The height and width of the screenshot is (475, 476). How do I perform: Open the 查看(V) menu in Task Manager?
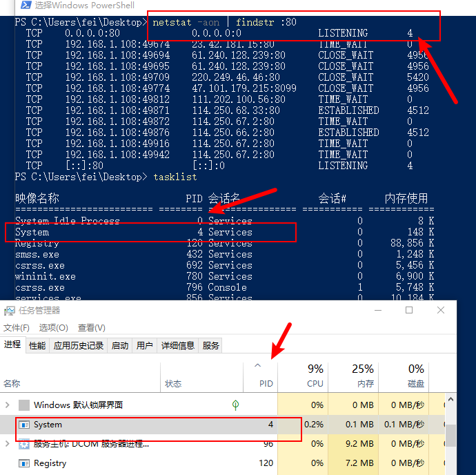click(91, 328)
